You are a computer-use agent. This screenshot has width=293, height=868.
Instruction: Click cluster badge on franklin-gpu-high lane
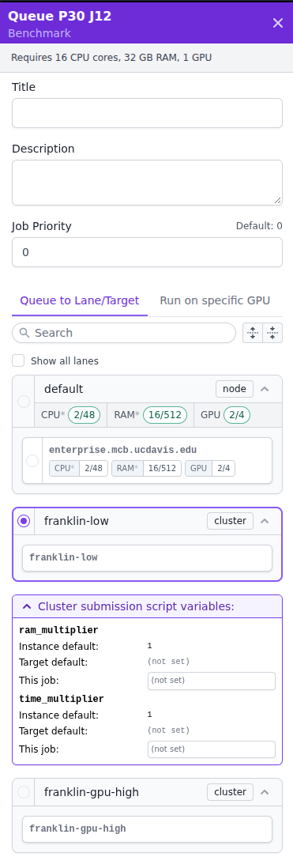(230, 792)
